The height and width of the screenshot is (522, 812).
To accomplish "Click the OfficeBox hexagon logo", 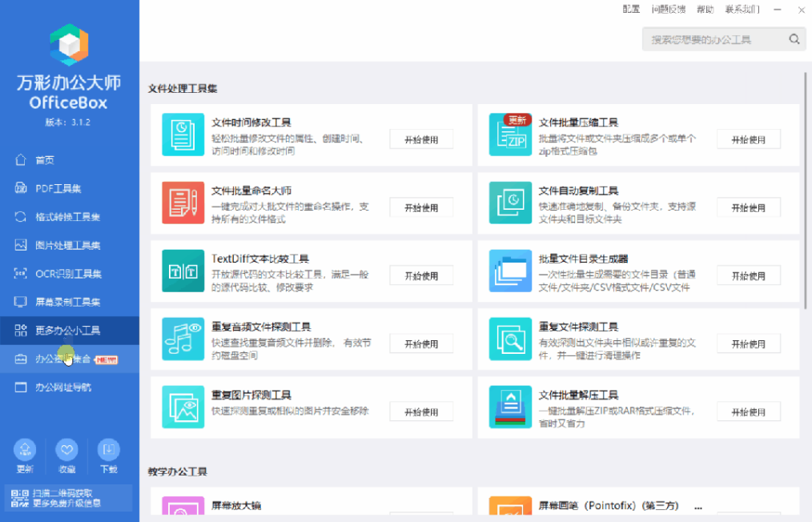I will click(x=69, y=45).
